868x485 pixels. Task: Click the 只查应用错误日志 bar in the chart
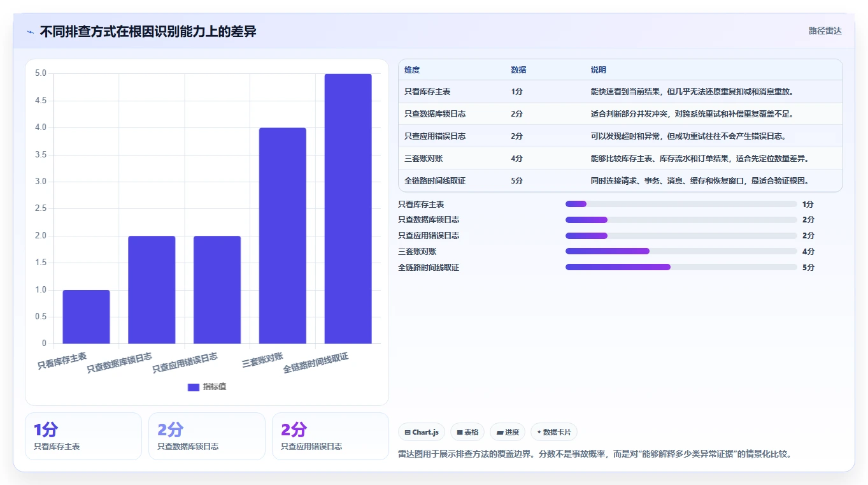[217, 290]
